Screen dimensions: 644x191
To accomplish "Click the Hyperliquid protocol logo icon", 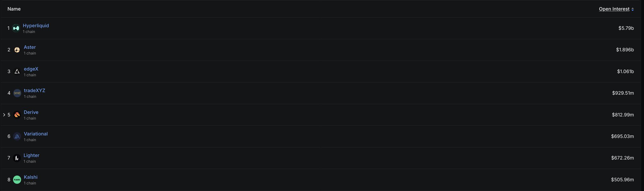I will pos(16,28).
